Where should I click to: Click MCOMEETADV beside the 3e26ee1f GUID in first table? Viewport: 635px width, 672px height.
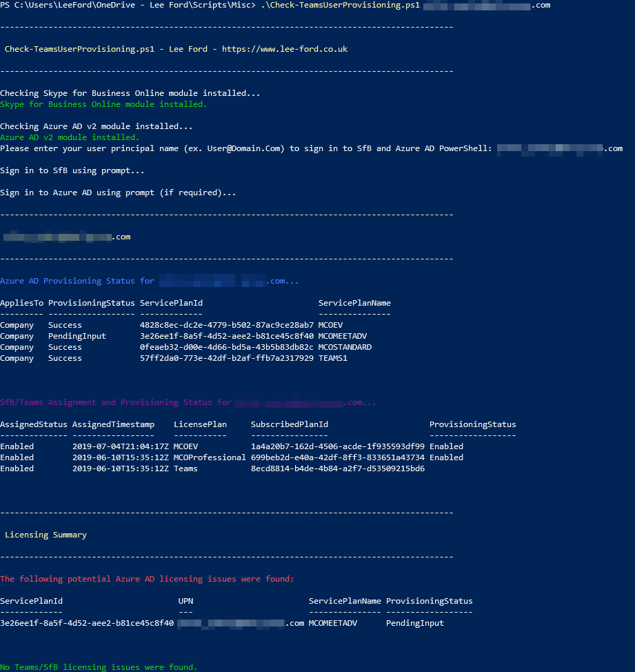click(342, 336)
